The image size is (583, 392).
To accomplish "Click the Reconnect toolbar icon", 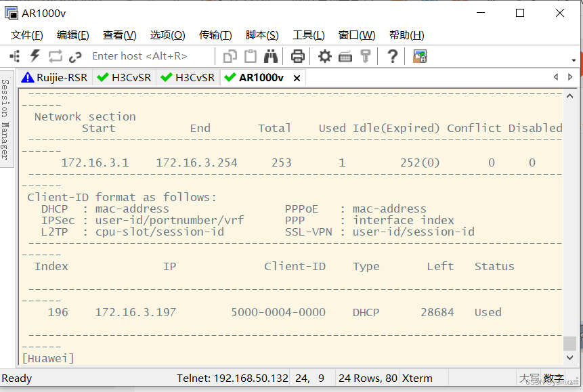I will pos(54,56).
